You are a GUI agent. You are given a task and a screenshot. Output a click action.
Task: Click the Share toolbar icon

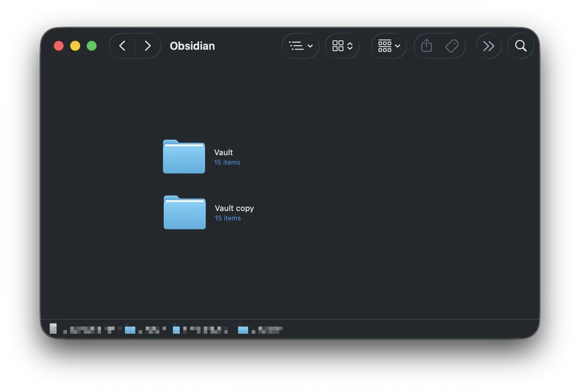click(426, 46)
